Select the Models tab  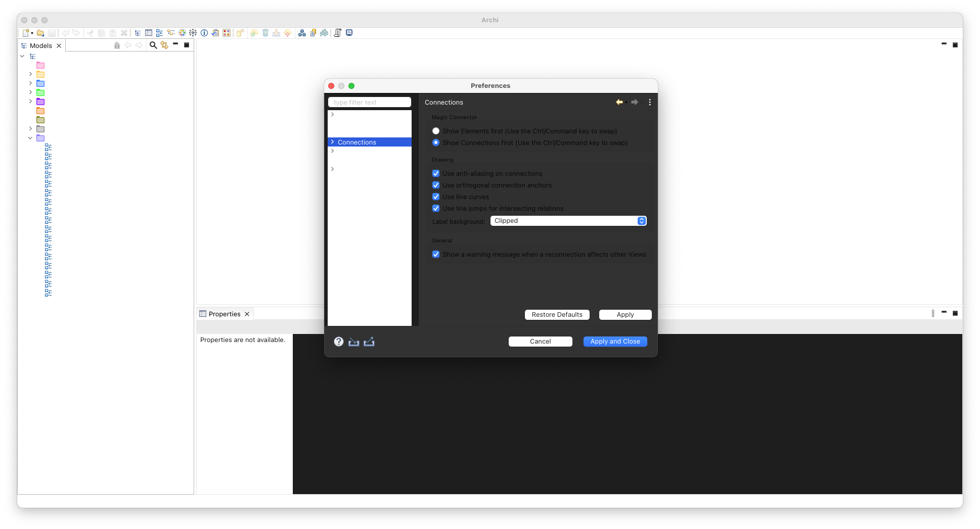40,46
